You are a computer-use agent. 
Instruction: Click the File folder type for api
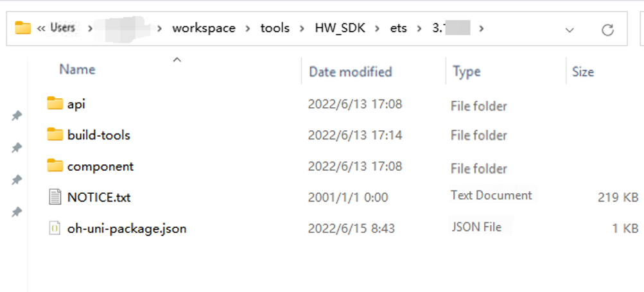(478, 106)
